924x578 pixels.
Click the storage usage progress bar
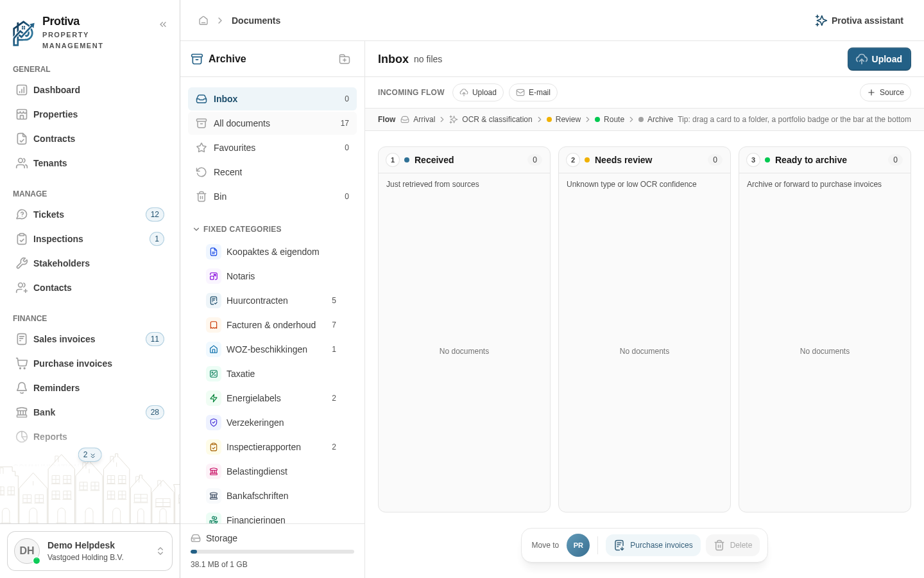tap(272, 552)
